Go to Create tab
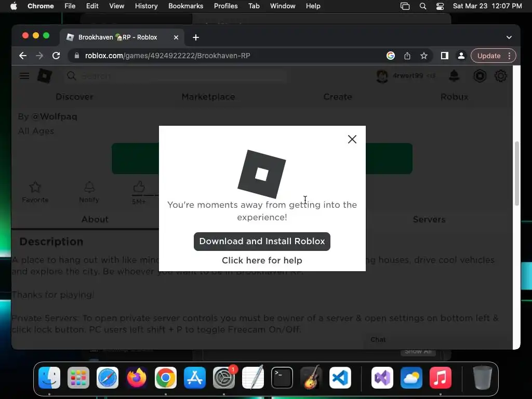532x399 pixels. tap(338, 97)
